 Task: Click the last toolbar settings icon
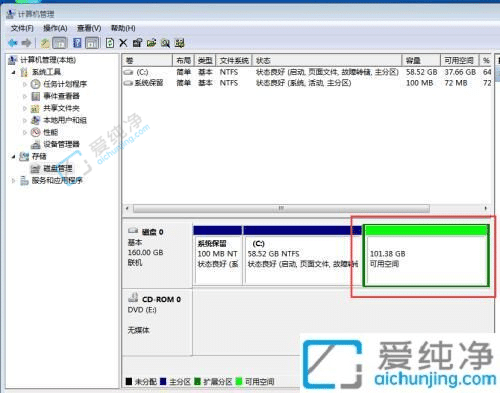(x=180, y=43)
